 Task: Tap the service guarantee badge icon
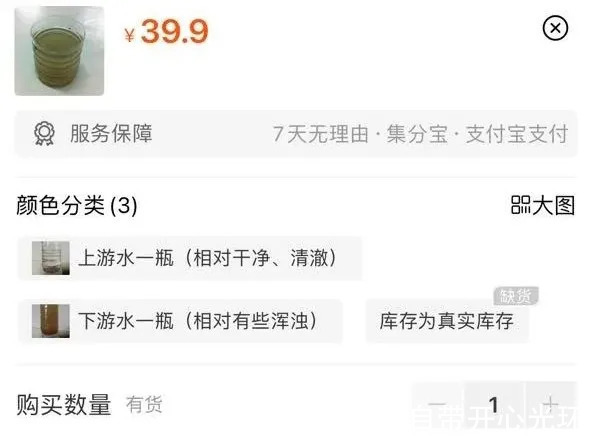45,134
